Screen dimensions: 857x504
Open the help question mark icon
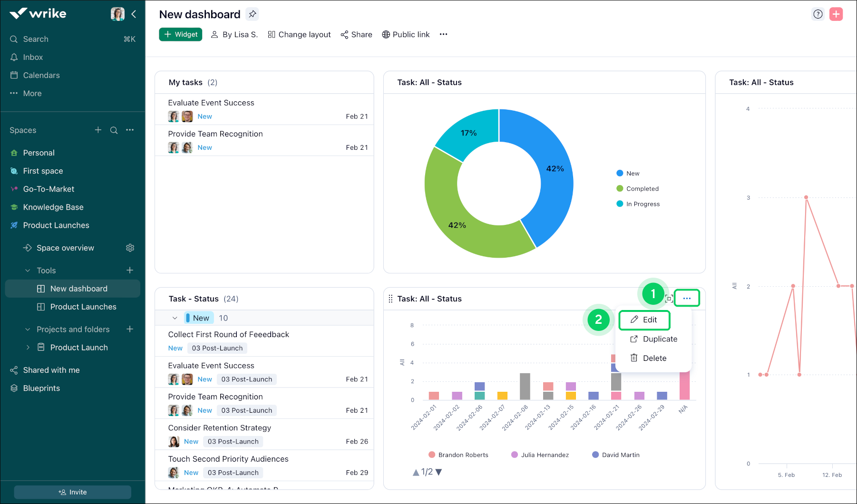tap(818, 14)
